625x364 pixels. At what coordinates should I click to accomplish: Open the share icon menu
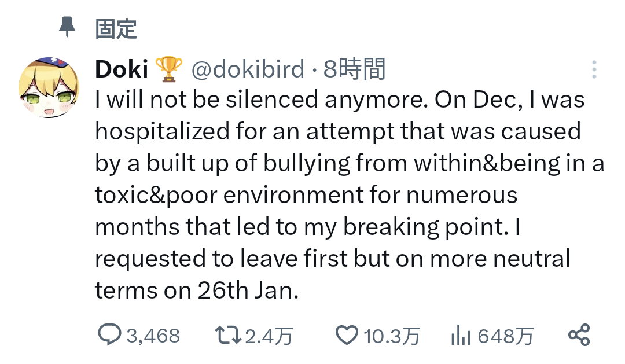[579, 335]
